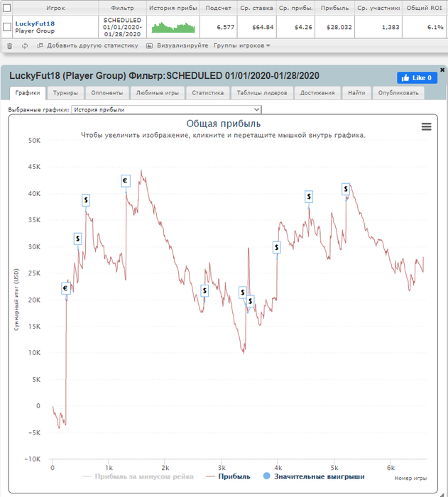Viewport: 448px width, 497px height.
Task: Tick the checkbox for LuckyFut18 row
Action: click(6, 27)
